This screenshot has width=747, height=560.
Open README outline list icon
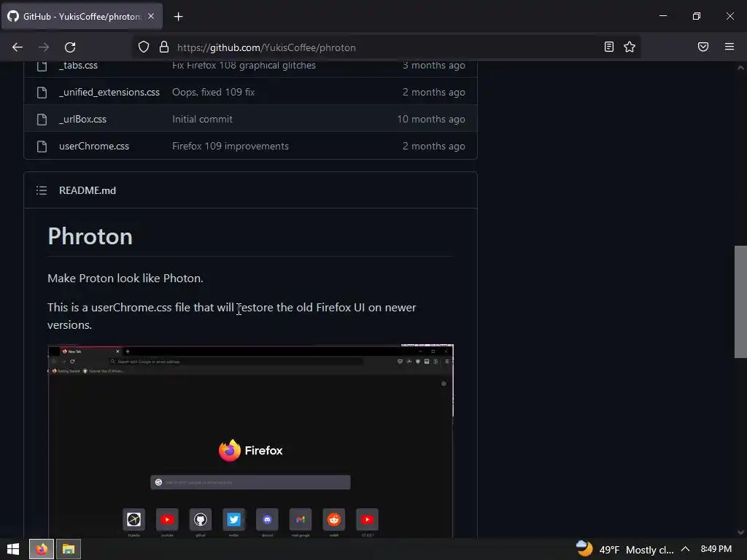pos(42,190)
